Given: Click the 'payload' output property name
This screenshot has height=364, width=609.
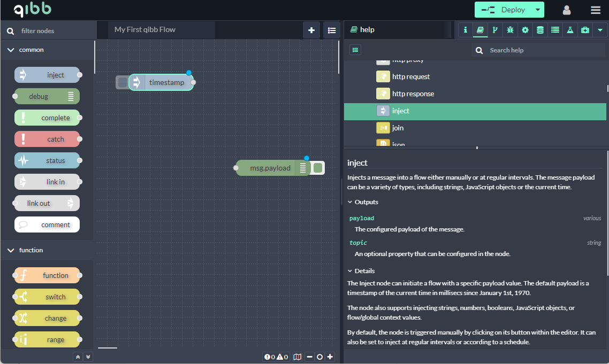Looking at the screenshot, I should coord(362,218).
